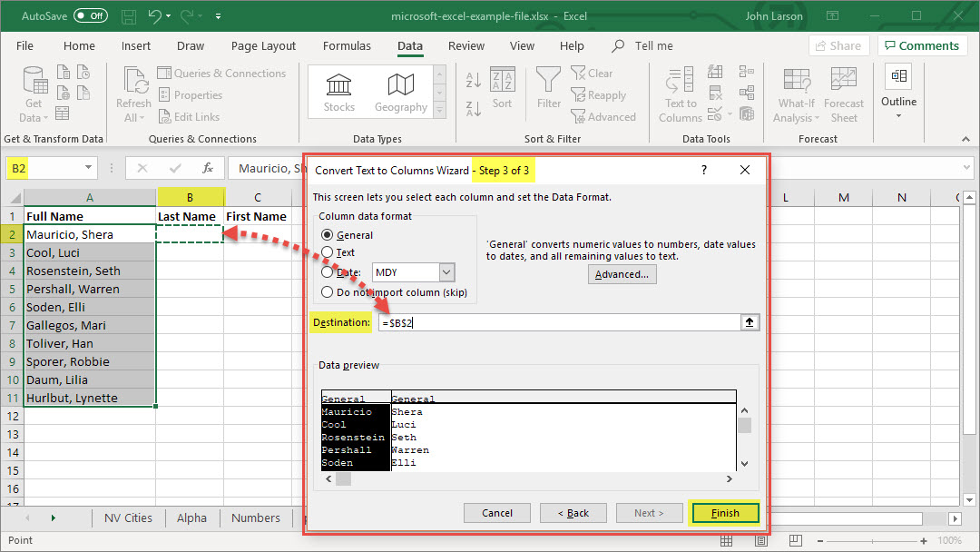Select Do not import column option
980x552 pixels.
pos(328,292)
